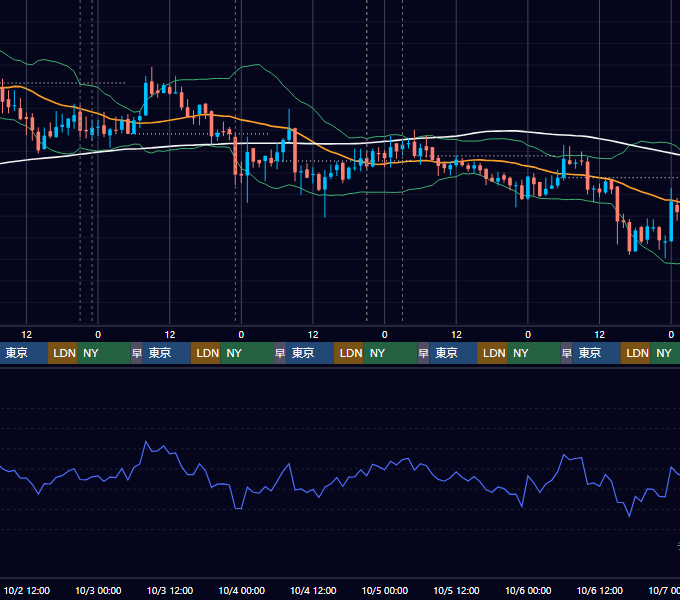Click the 10/2 12:00 date label

27,590
